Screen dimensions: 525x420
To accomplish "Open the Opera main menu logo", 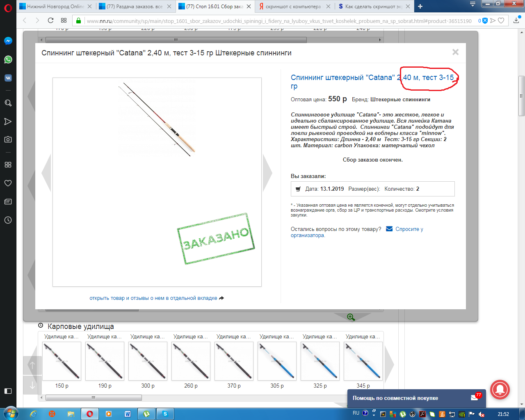I will [x=8, y=8].
